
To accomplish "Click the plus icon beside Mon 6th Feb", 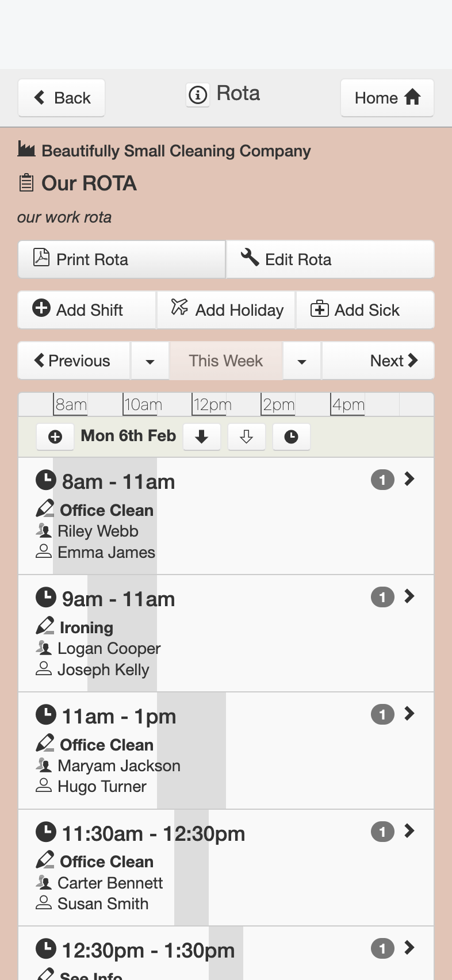I will tap(55, 437).
